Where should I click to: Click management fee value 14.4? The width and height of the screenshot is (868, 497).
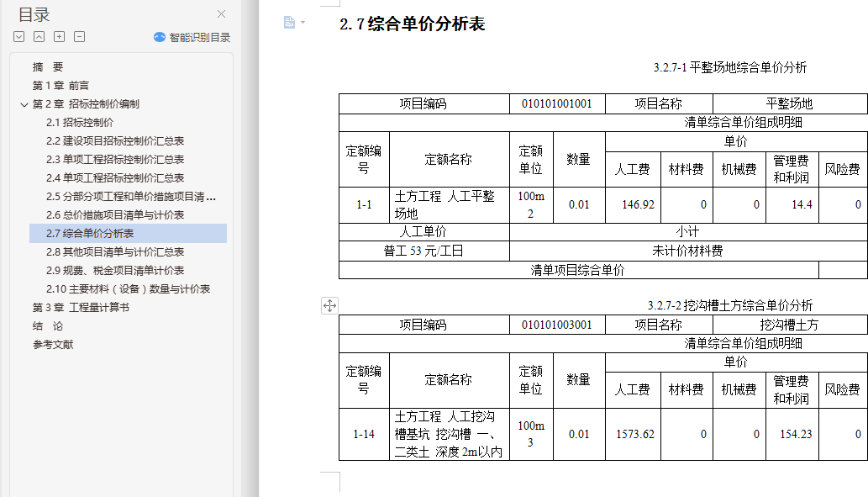[802, 204]
